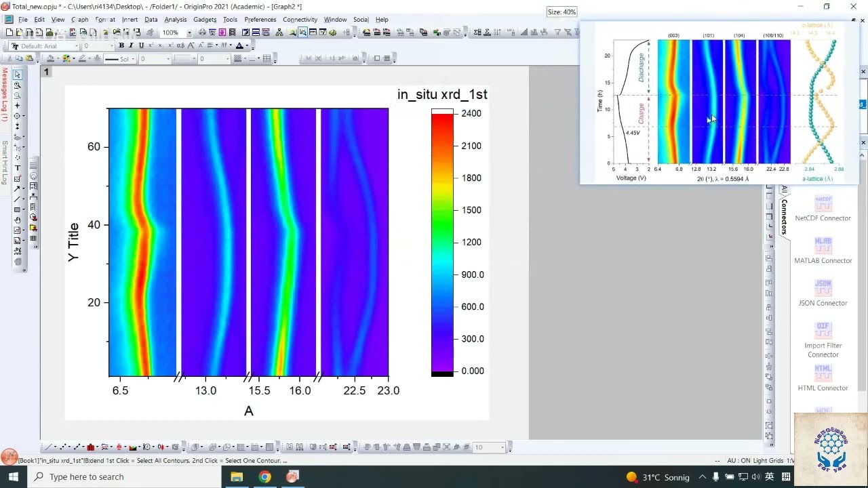868x488 pixels.
Task: Click the layer 1 icon of the graph
Action: pyautogui.click(x=46, y=72)
